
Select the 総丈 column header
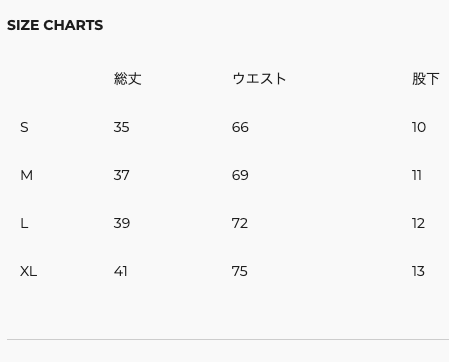128,79
